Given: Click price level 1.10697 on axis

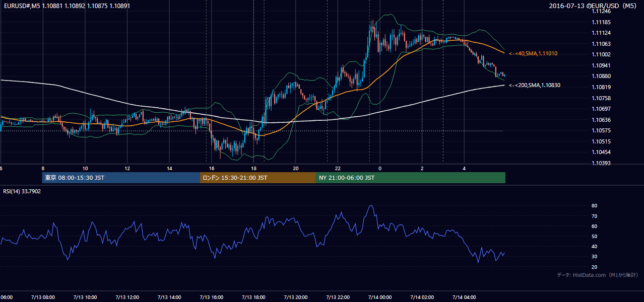Looking at the screenshot, I should pos(601,109).
